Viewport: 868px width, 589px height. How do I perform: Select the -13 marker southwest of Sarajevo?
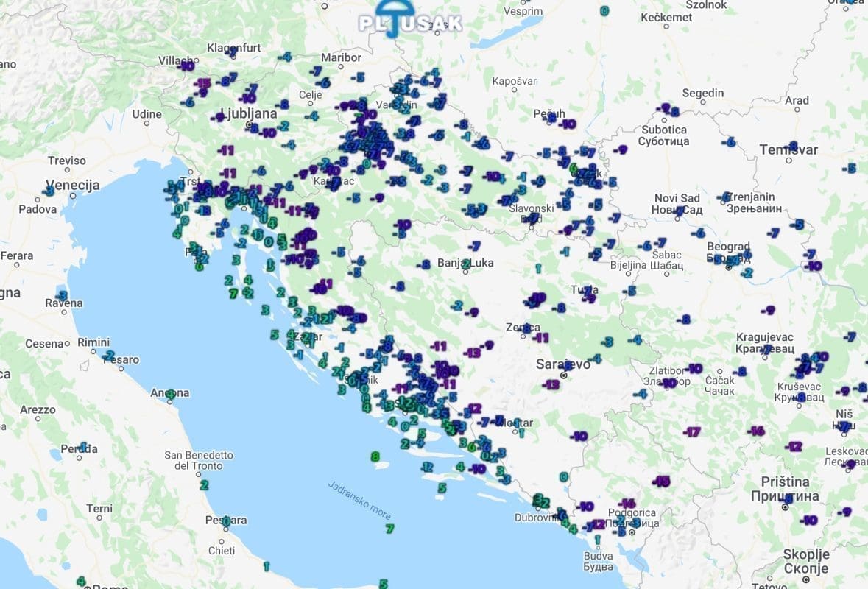click(x=551, y=384)
